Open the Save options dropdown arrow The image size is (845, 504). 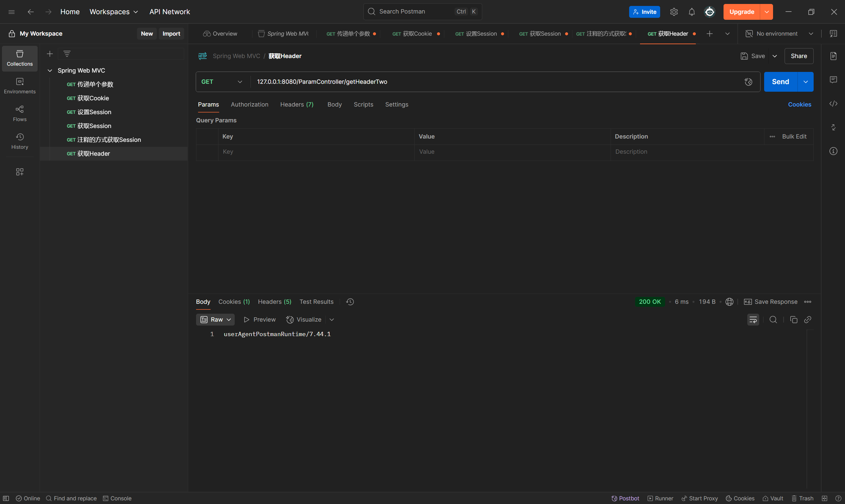774,56
